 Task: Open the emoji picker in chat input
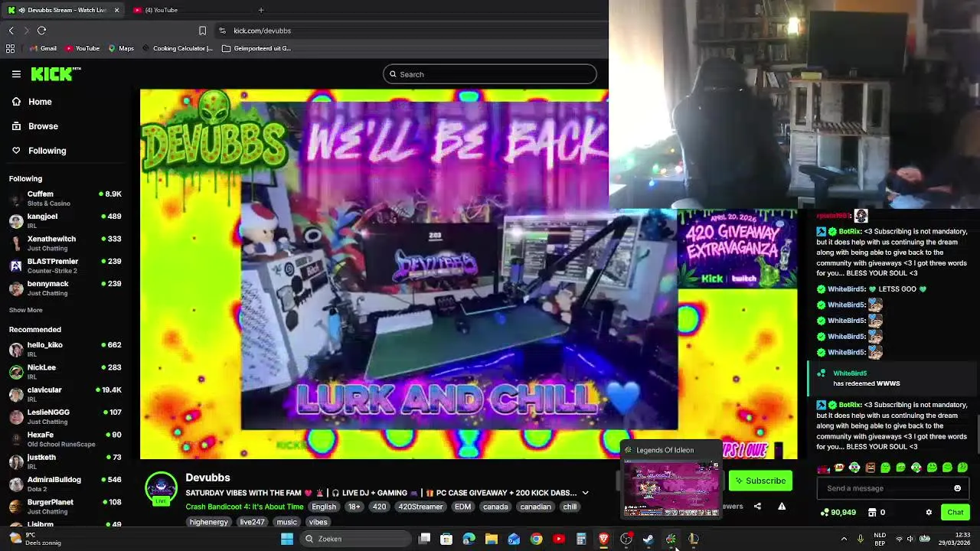[957, 488]
